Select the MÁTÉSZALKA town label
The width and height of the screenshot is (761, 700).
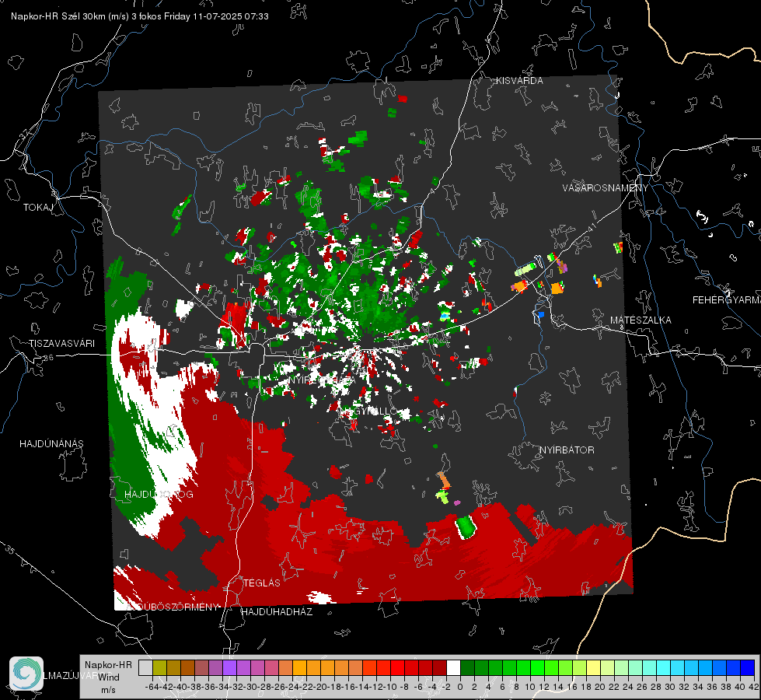[641, 320]
